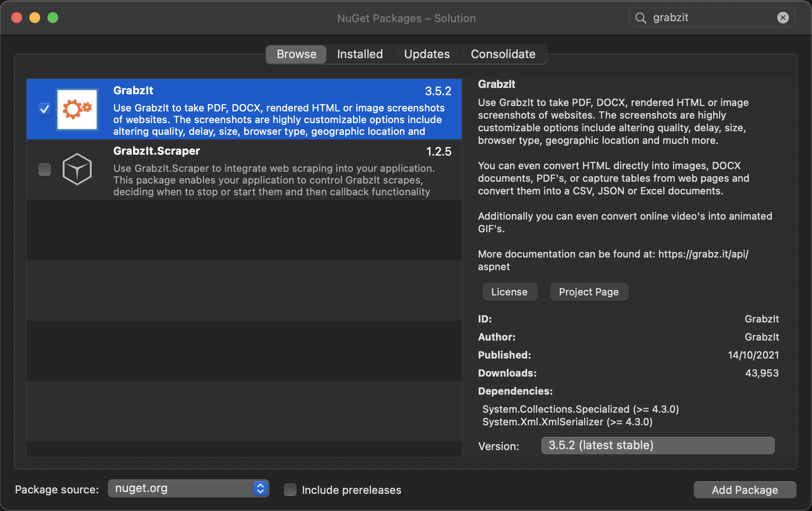Clear the grabzit search with the X icon
This screenshot has height=511, width=812.
[783, 17]
